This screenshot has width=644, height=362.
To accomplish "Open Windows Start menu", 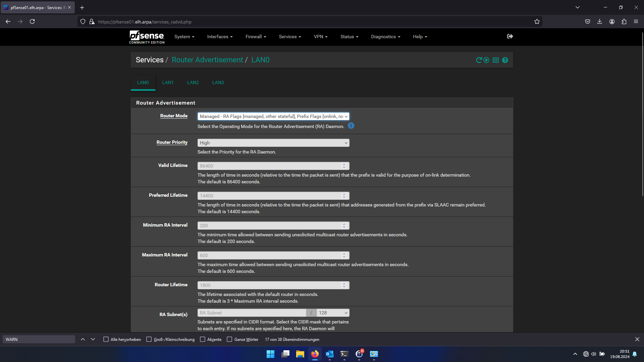I will click(270, 354).
